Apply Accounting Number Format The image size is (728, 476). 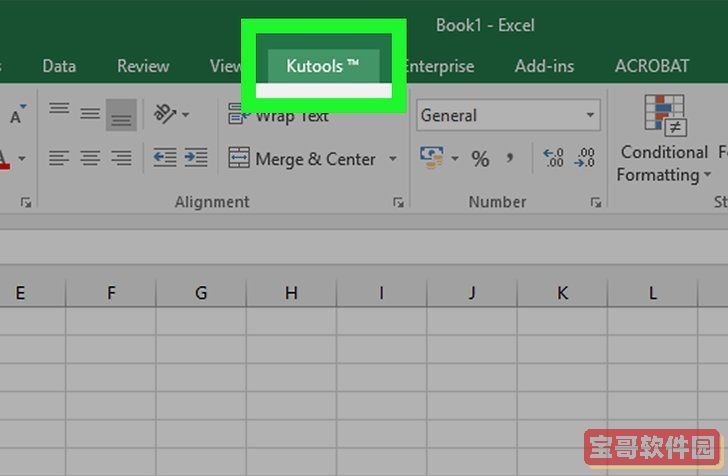tap(432, 158)
